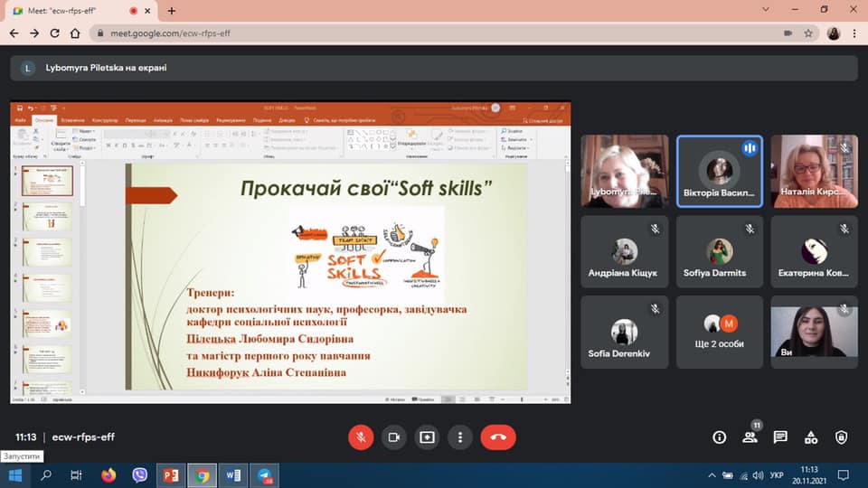Show the participants list icon
This screenshot has height=488, width=868.
point(750,437)
